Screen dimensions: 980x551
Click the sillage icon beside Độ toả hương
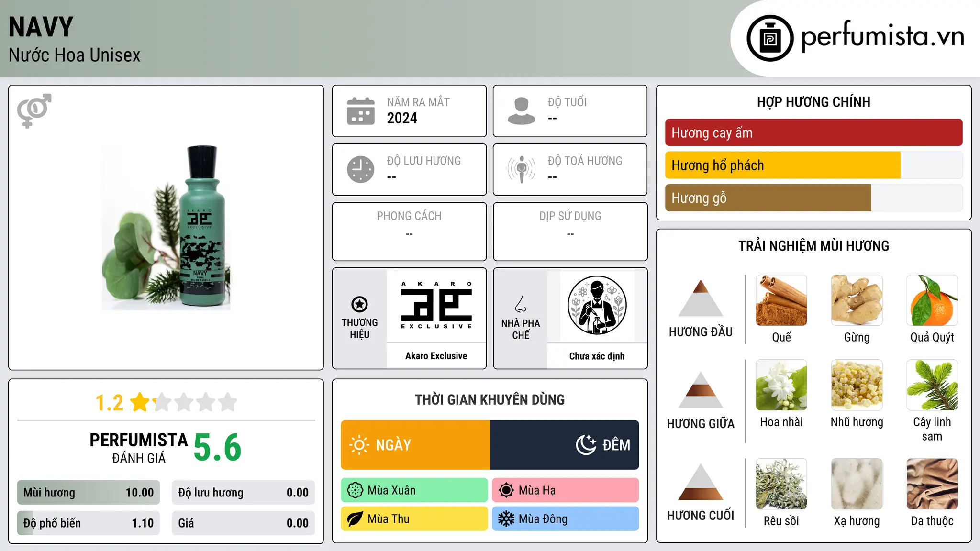pyautogui.click(x=521, y=169)
